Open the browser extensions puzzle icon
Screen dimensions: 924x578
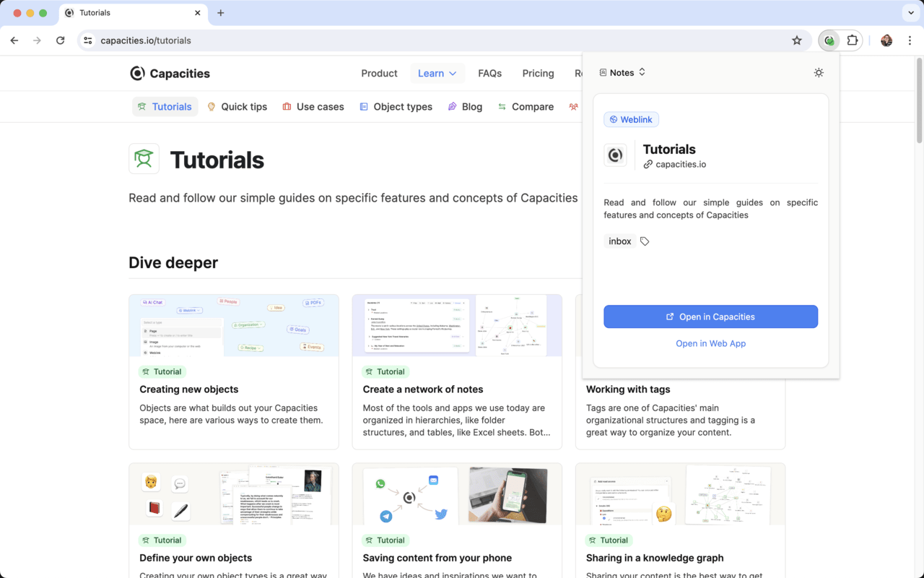click(x=853, y=40)
